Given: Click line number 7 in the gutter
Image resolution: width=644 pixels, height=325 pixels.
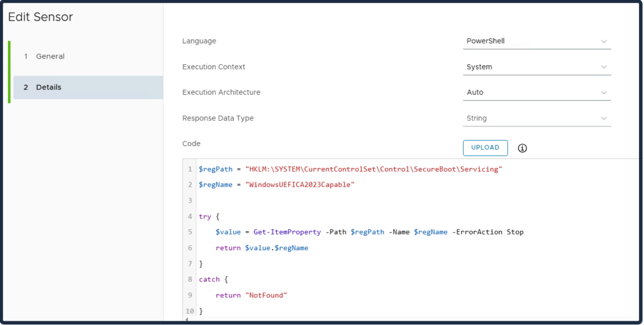Looking at the screenshot, I should tap(190, 263).
